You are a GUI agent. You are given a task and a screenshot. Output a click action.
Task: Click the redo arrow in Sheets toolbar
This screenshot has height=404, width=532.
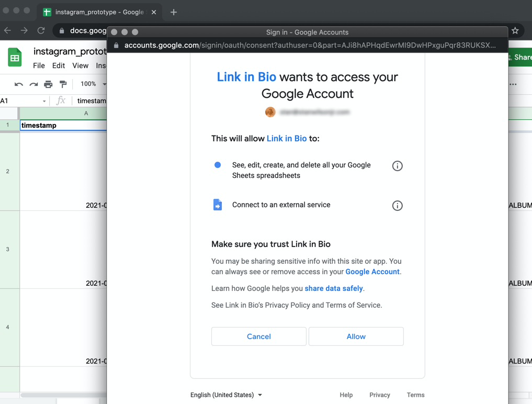coord(33,84)
